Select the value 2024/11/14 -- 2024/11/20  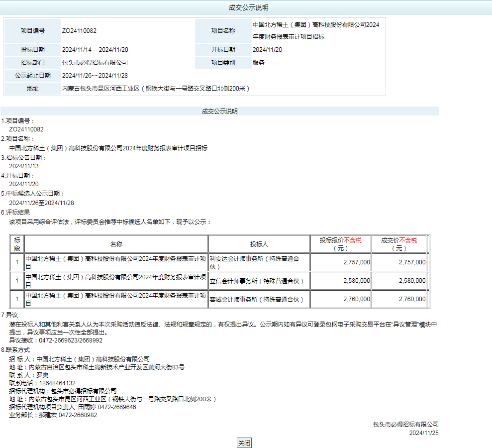[95, 50]
